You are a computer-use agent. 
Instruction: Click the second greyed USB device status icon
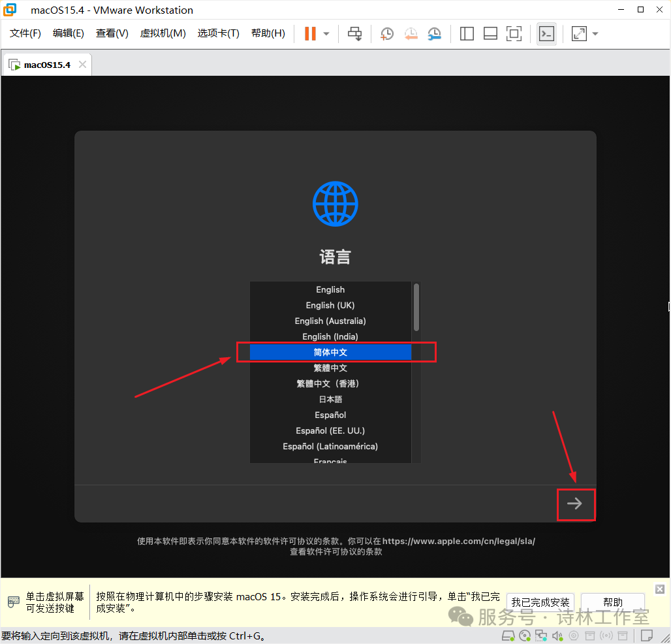[x=623, y=636]
